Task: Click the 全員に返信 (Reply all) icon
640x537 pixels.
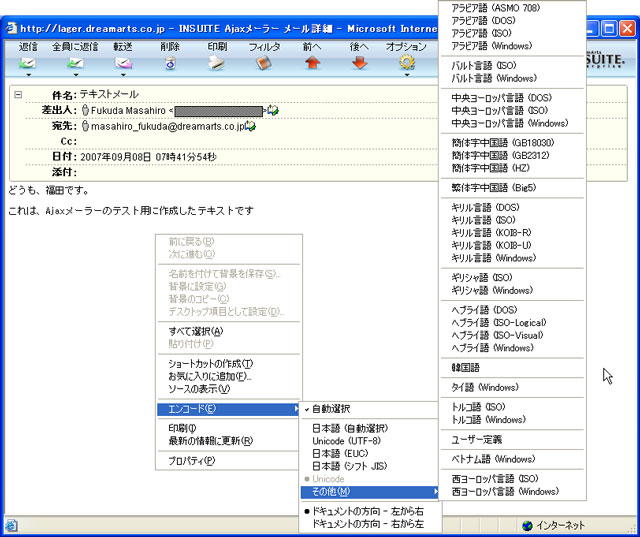Action: click(75, 64)
